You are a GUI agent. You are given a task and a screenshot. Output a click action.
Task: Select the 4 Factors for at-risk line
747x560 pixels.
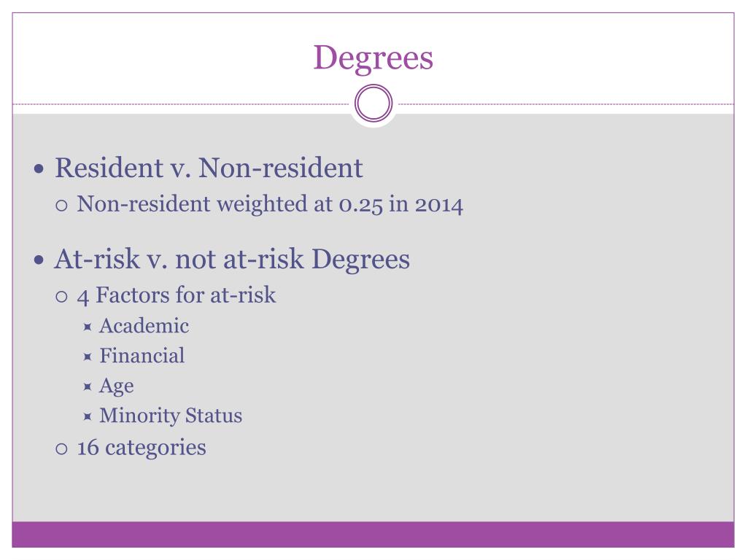click(x=177, y=295)
